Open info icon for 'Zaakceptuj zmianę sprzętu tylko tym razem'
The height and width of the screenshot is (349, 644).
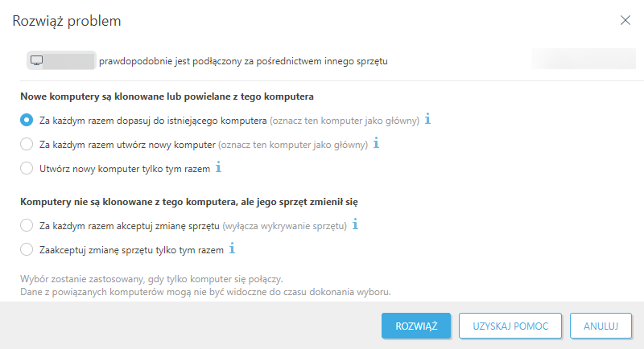[232, 249]
